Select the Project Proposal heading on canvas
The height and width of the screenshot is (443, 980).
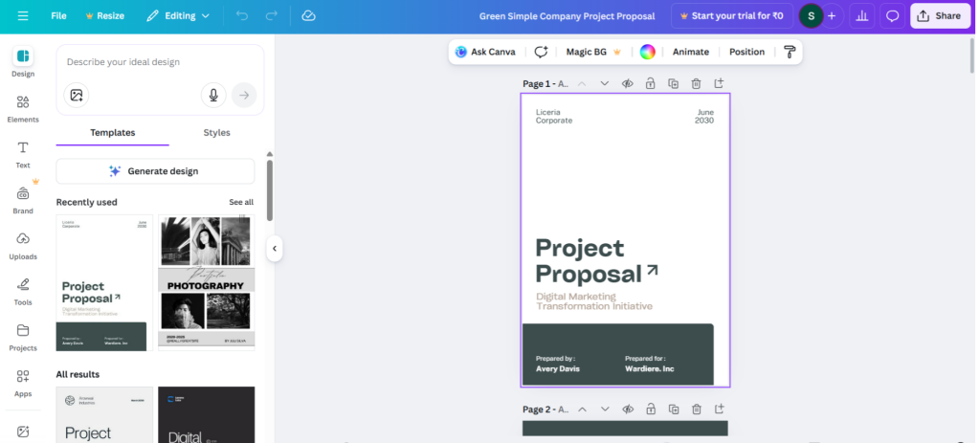coord(589,261)
